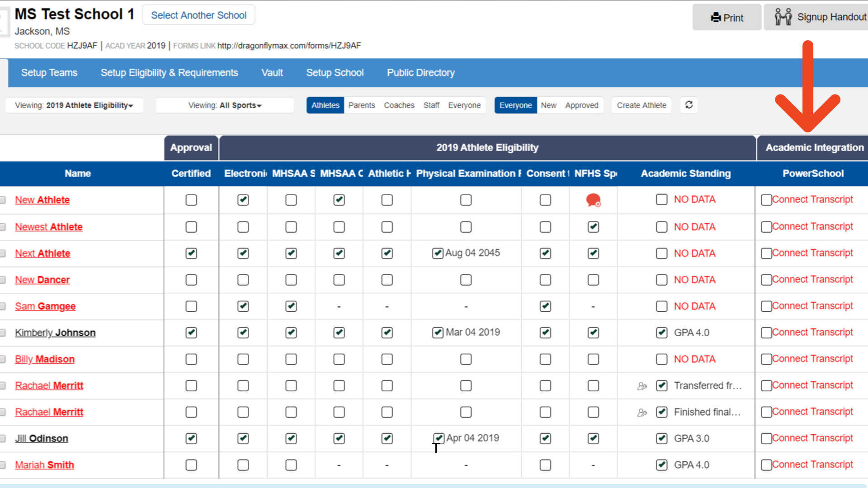Filter list by Approved status
868x488 pixels.
581,105
